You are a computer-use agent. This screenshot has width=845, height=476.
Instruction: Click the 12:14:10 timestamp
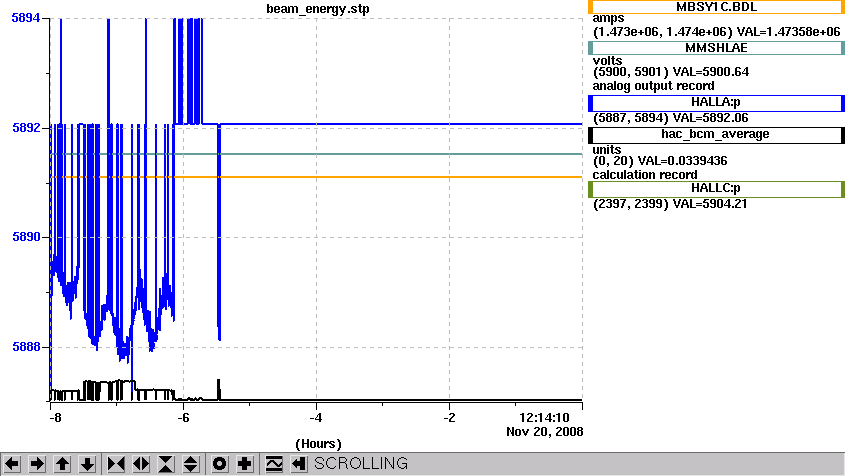[544, 418]
